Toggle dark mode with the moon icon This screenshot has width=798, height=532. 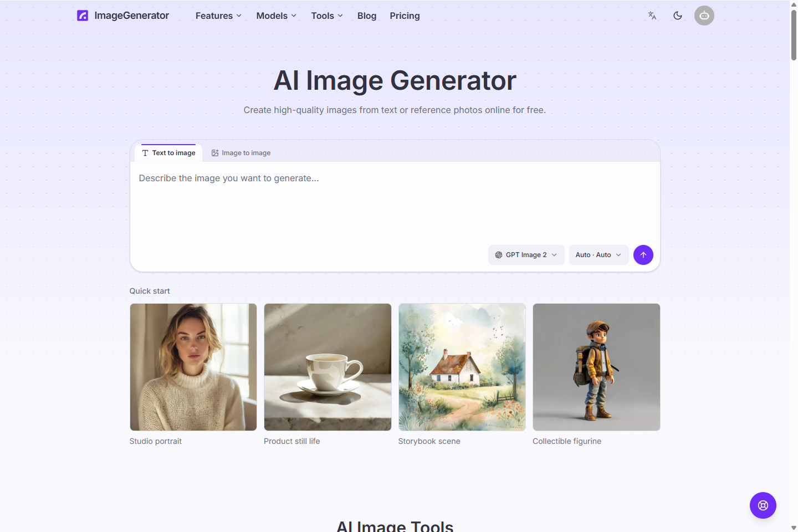pos(678,16)
